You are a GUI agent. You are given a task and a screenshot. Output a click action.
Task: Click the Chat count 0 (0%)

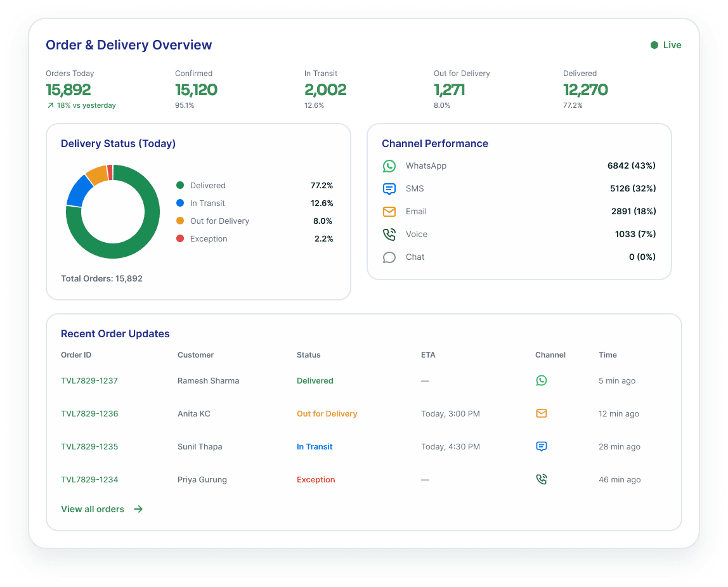(x=642, y=257)
